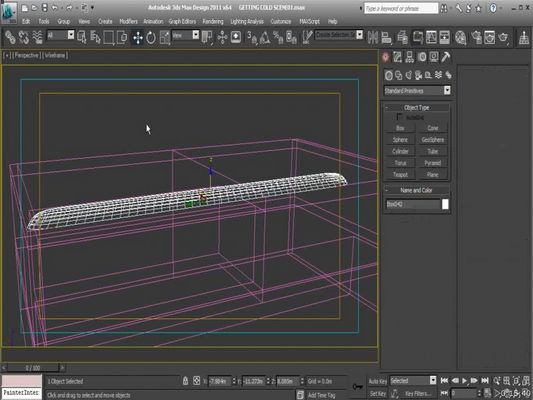The width and height of the screenshot is (533, 400).
Task: Open the Hierarchy command panel tab
Action: 409,57
